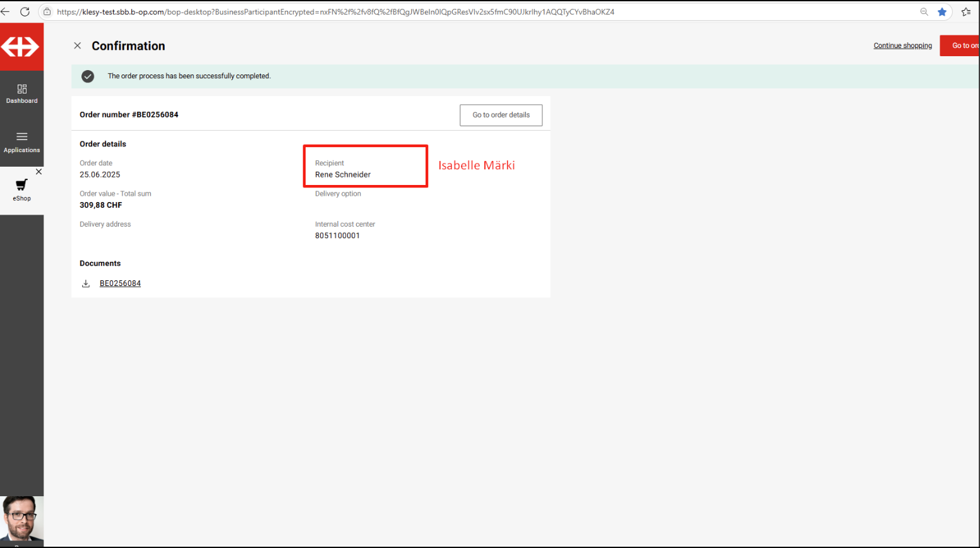This screenshot has height=548, width=980.
Task: Download the order document via arrow icon
Action: tap(86, 283)
